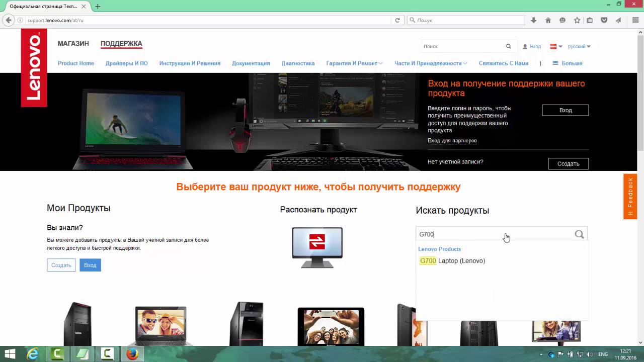Expand Части И Принадлежности menu
This screenshot has height=362, width=644.
click(x=431, y=63)
